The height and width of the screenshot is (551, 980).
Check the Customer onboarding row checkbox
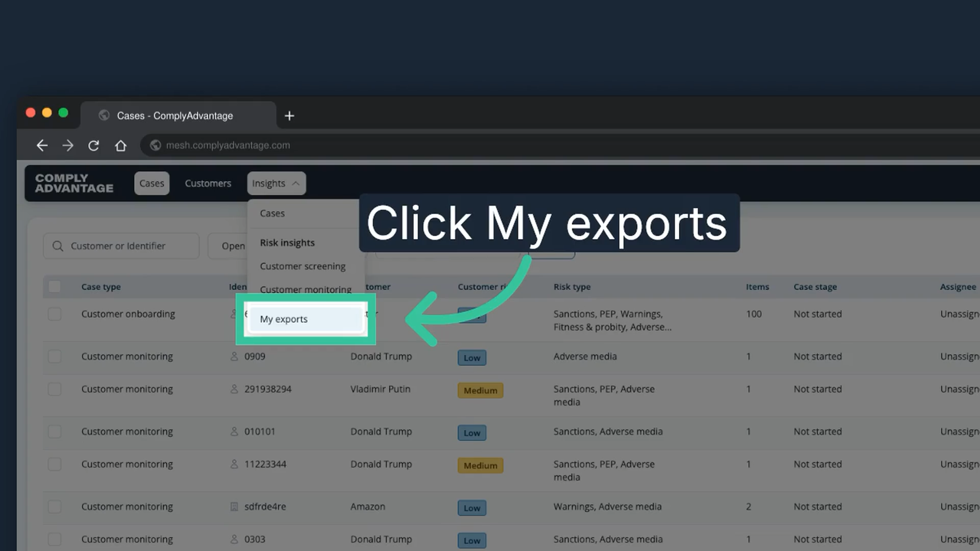click(55, 314)
